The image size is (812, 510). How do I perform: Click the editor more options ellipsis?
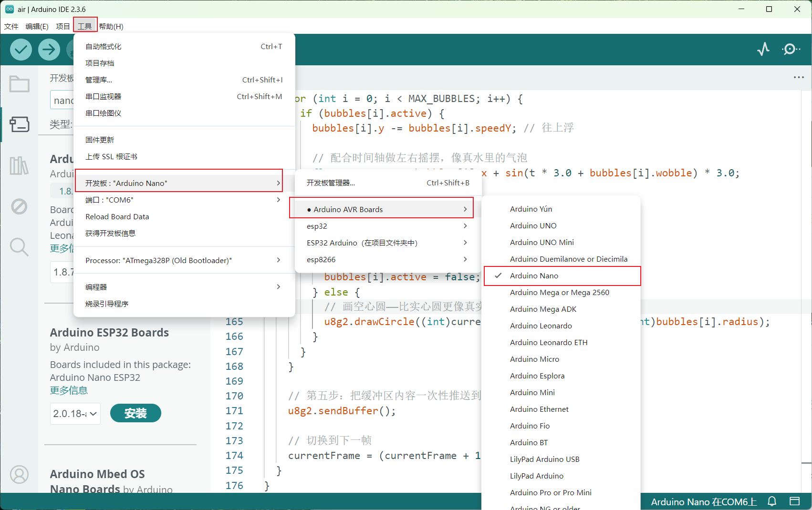799,77
